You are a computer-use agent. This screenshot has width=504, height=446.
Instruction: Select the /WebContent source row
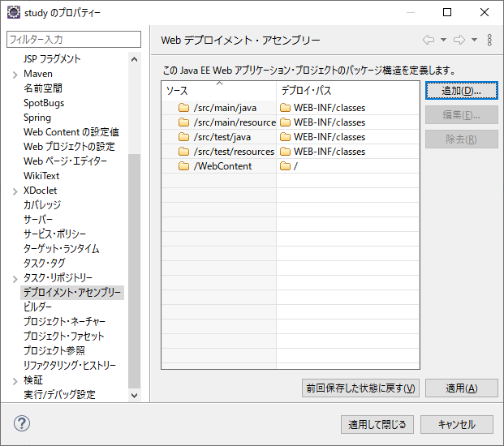tap(219, 166)
